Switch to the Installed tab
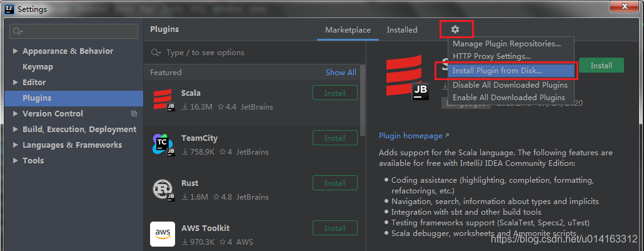This screenshot has width=644, height=251. coord(402,30)
